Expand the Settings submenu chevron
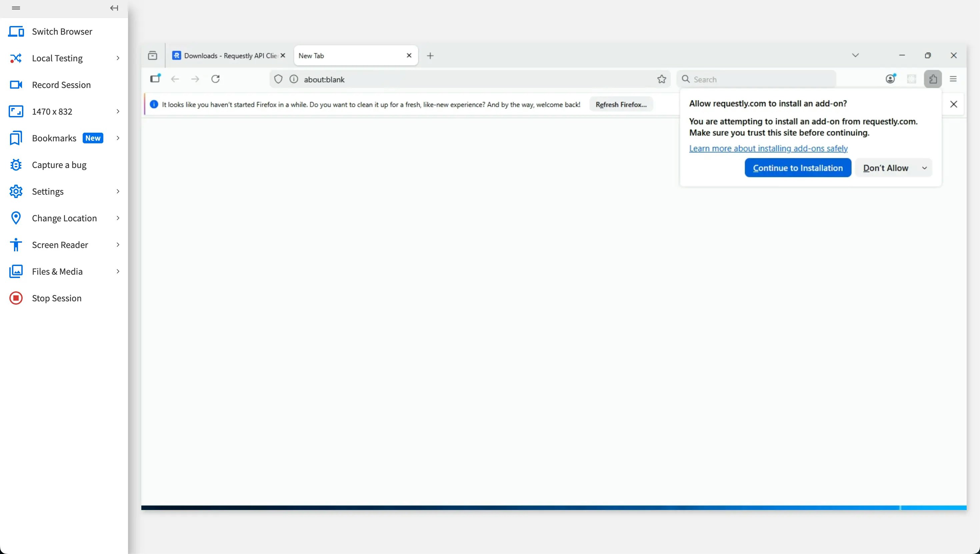Screen dimensions: 980x554 118,191
